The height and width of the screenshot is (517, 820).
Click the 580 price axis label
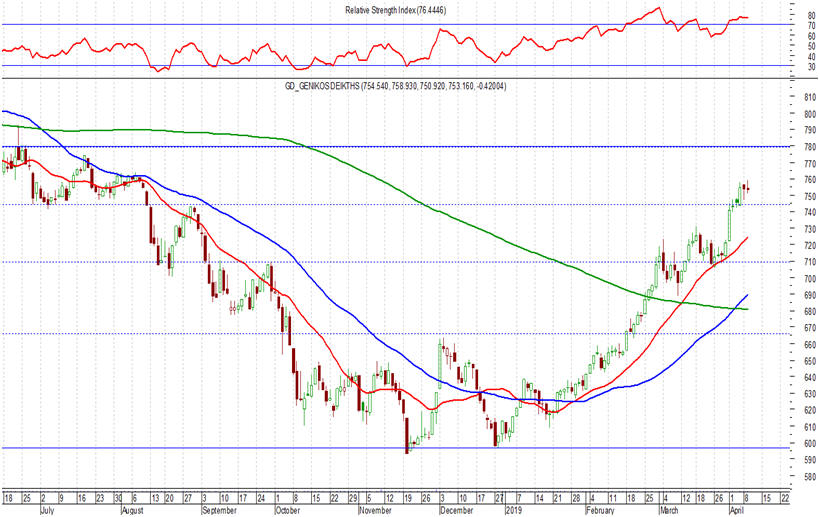pos(810,477)
